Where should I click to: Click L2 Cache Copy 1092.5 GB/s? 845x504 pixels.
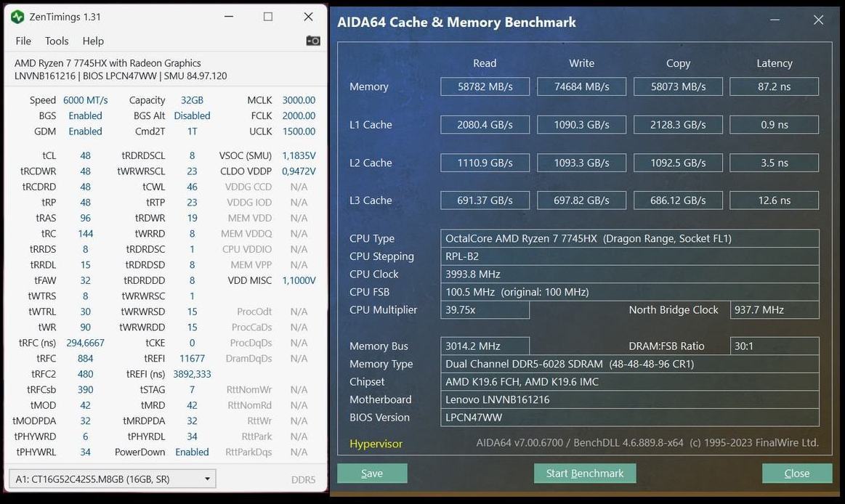point(678,163)
